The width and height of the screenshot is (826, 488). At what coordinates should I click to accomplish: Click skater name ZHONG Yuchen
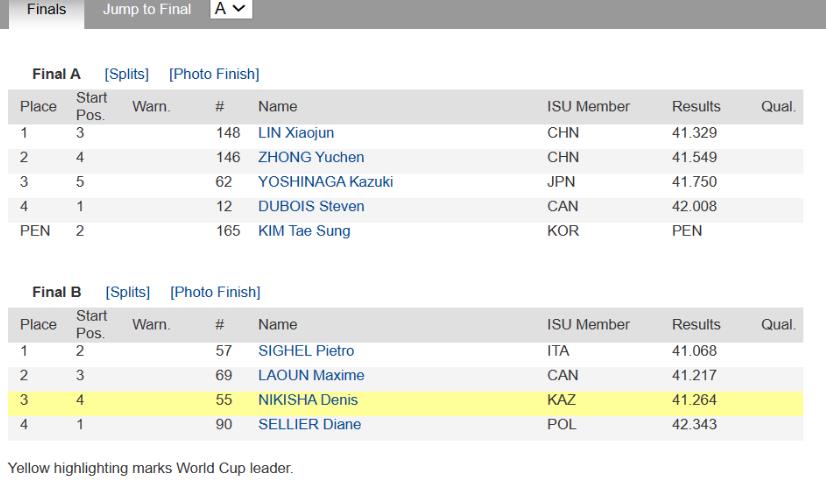311,156
